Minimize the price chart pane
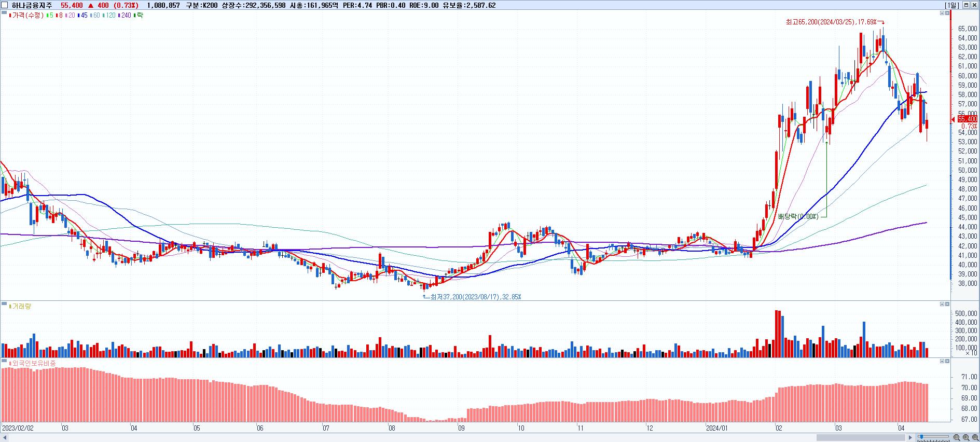The image size is (980, 442). click(943, 13)
